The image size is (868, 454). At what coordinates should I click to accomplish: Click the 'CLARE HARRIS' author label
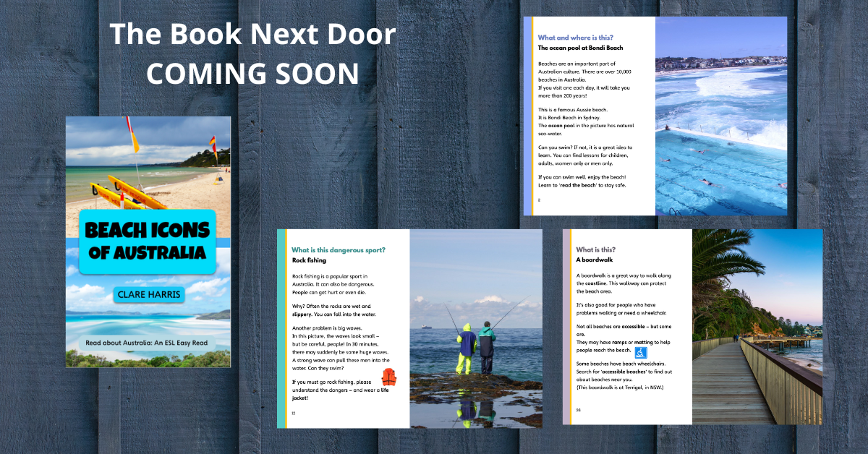[148, 294]
